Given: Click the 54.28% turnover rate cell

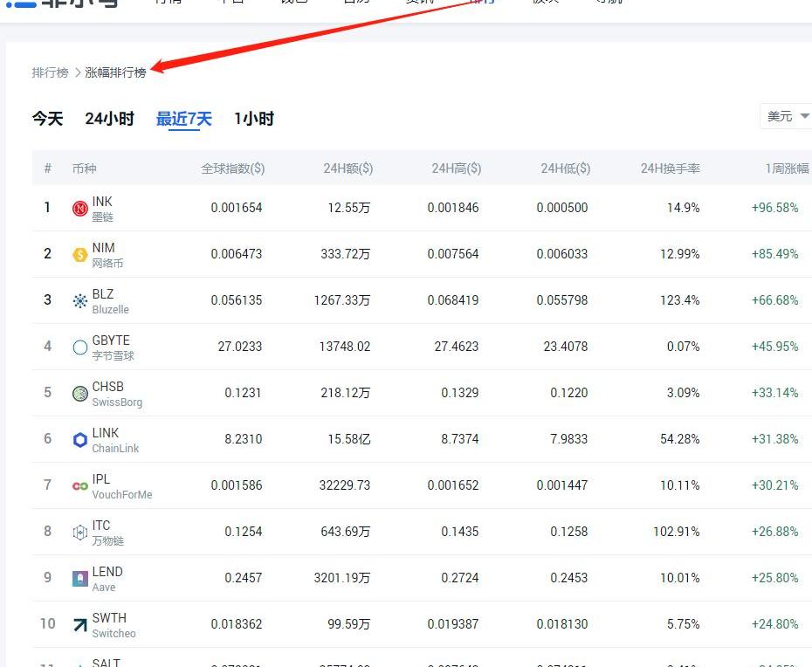Looking at the screenshot, I should coord(680,439).
